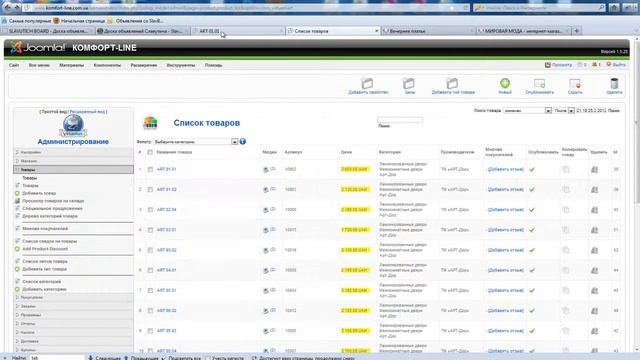The height and width of the screenshot is (360, 640).
Task: Click delete icon in ART 01.02 row
Action: tap(594, 189)
